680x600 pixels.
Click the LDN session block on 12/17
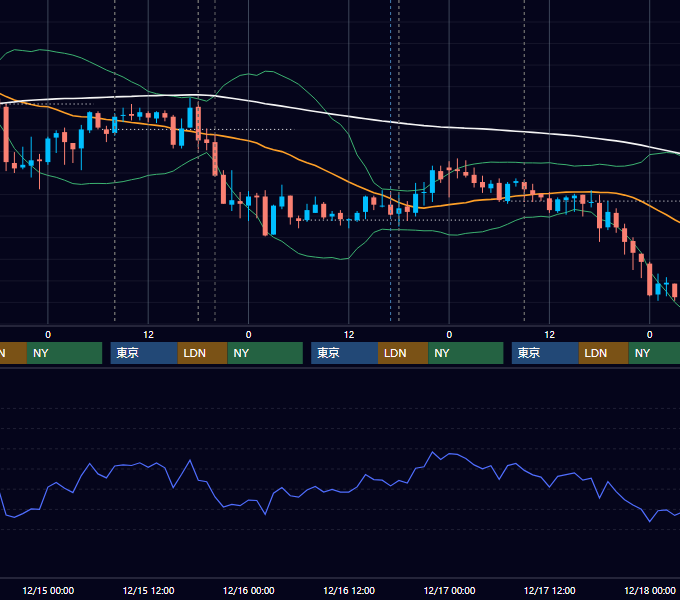click(604, 353)
